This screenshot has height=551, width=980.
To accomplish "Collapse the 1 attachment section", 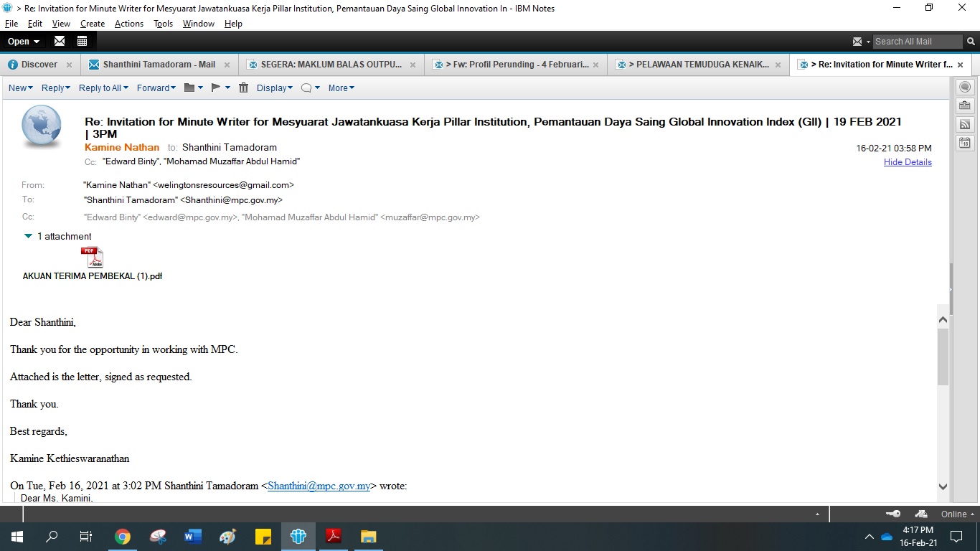I will pos(28,236).
